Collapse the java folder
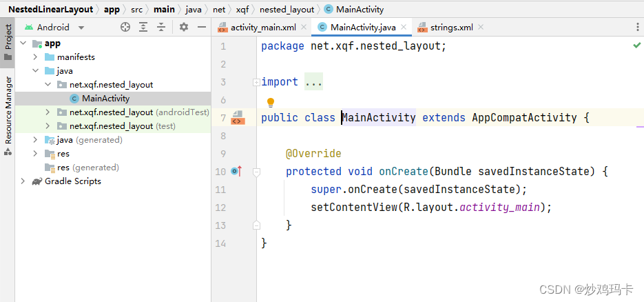The width and height of the screenshot is (644, 302). (35, 71)
